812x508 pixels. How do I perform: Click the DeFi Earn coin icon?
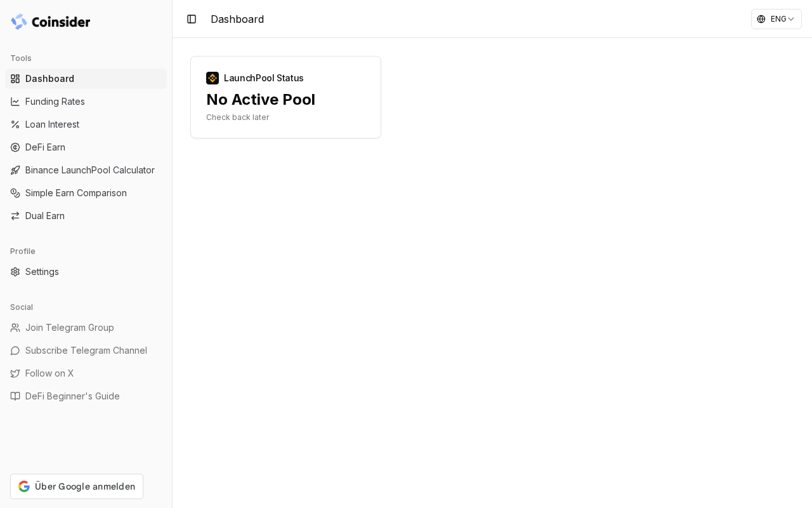coord(15,147)
